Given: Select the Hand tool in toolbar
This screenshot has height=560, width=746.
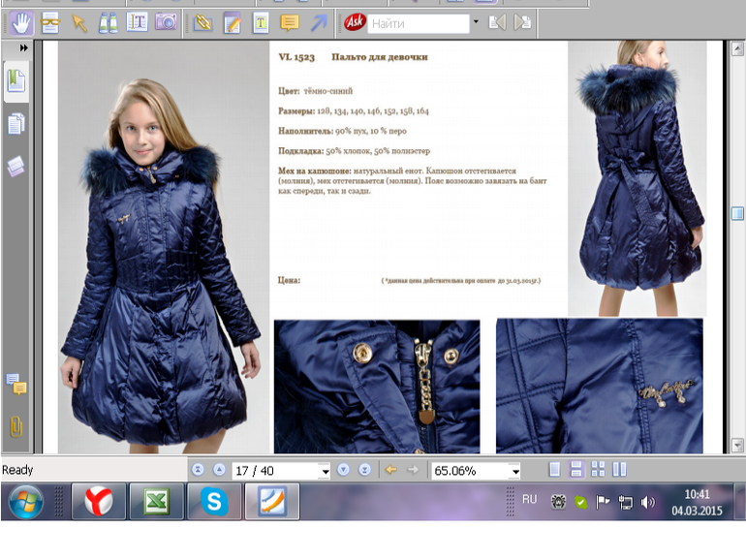Looking at the screenshot, I should coord(20,22).
